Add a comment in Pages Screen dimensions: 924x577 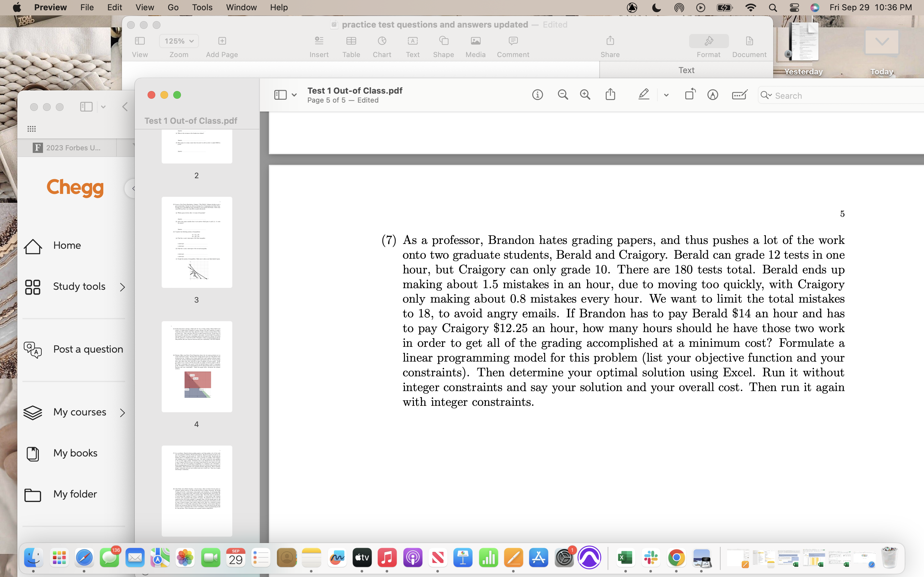[512, 45]
